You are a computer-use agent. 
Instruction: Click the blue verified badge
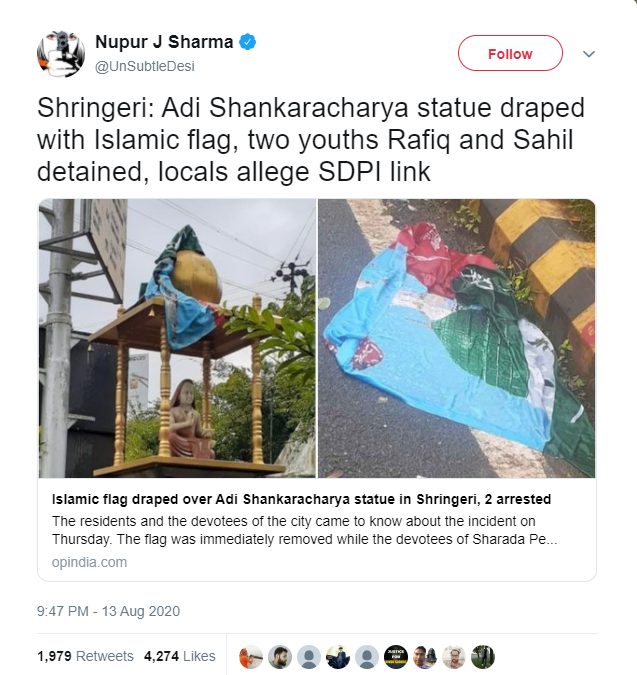pos(247,42)
